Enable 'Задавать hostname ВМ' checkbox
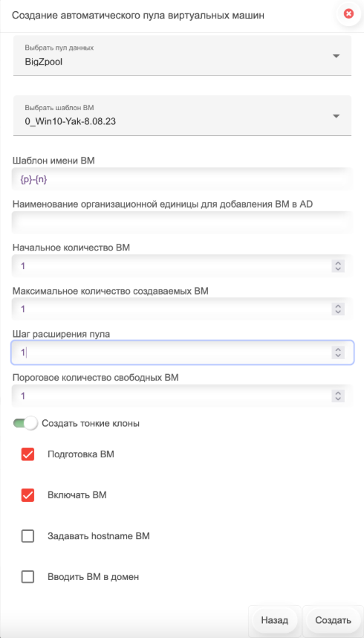Viewport: 364px width, 638px height. 27,536
